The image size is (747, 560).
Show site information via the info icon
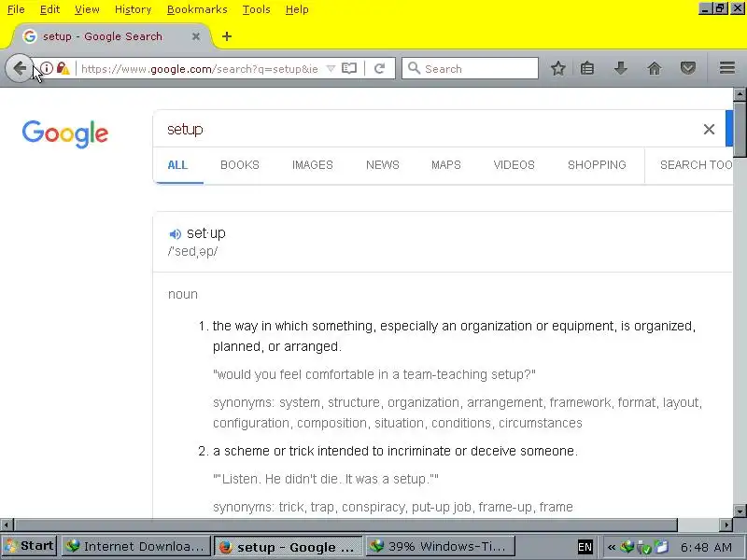[47, 68]
